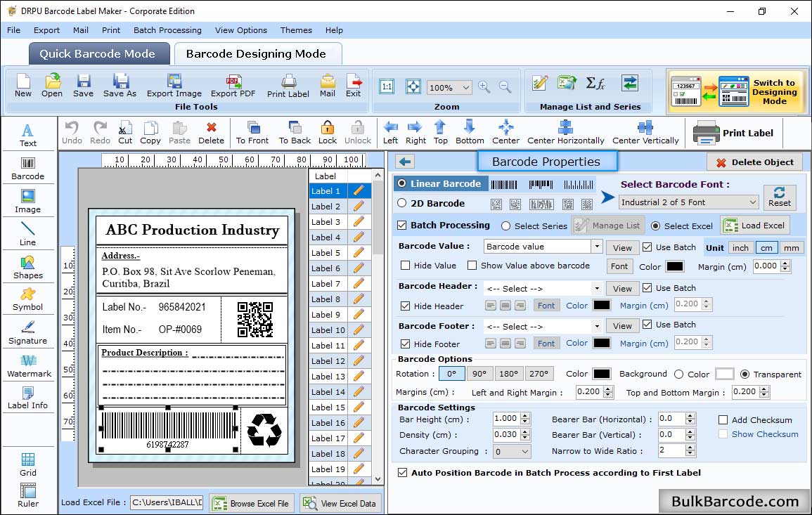Create a New label file
Screen dimensions: 812x515
22,86
